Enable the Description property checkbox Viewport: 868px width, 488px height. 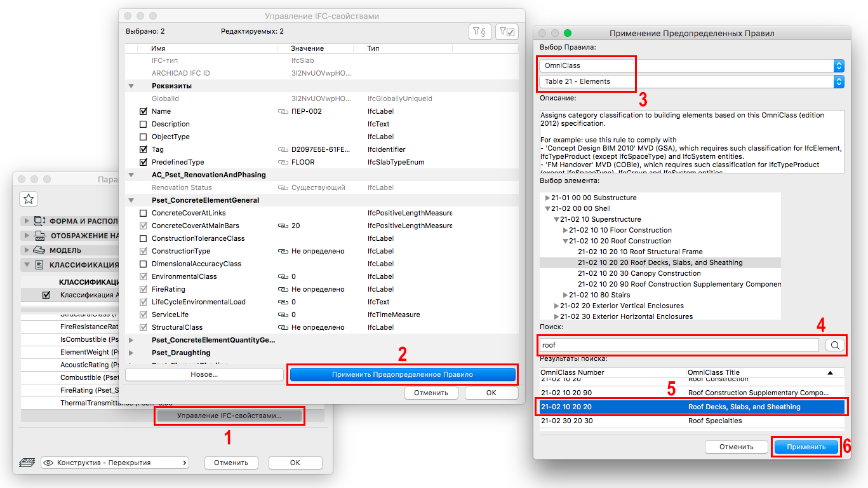tap(143, 124)
